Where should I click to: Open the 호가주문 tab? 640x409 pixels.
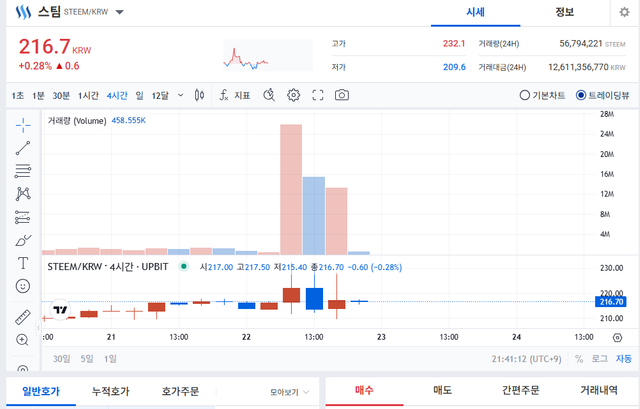coord(180,391)
